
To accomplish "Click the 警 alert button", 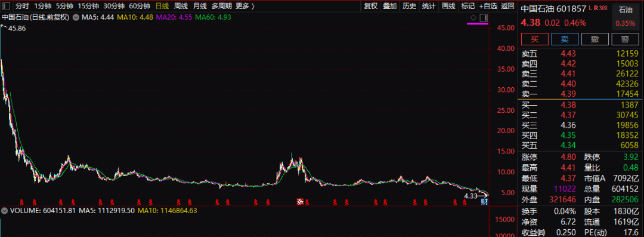I will click(625, 39).
